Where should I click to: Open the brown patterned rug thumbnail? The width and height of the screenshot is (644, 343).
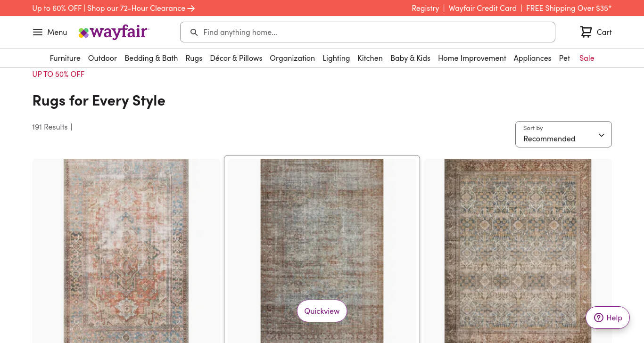pos(518,251)
